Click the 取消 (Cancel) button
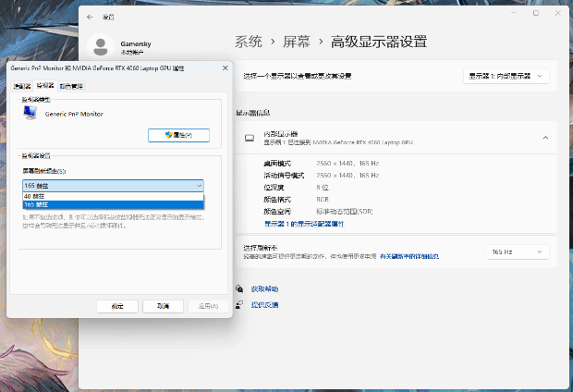Image resolution: width=573 pixels, height=392 pixels. click(163, 306)
